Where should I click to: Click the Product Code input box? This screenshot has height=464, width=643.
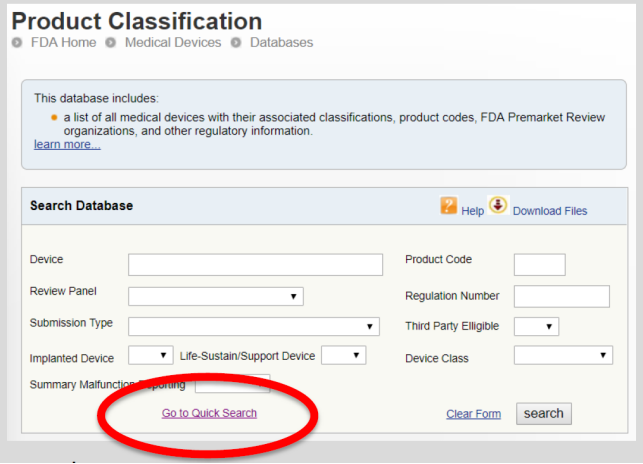coord(539,264)
